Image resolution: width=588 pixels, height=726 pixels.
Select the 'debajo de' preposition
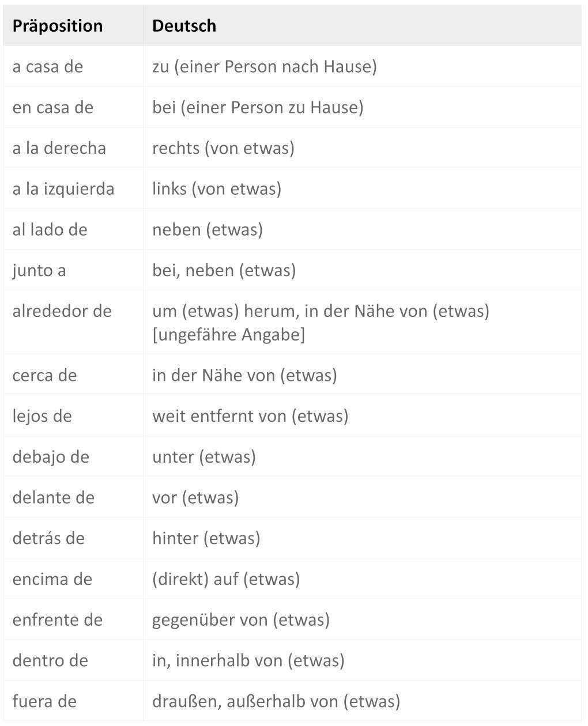[51, 457]
